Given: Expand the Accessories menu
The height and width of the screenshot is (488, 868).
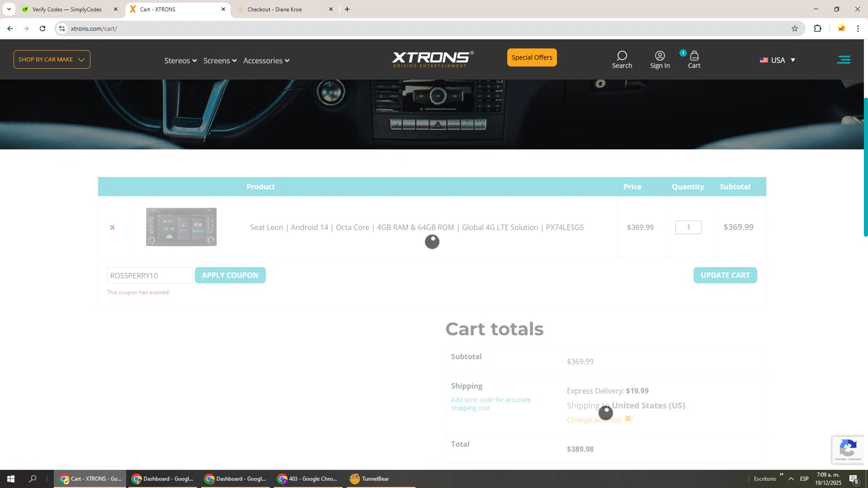Looking at the screenshot, I should click(266, 61).
